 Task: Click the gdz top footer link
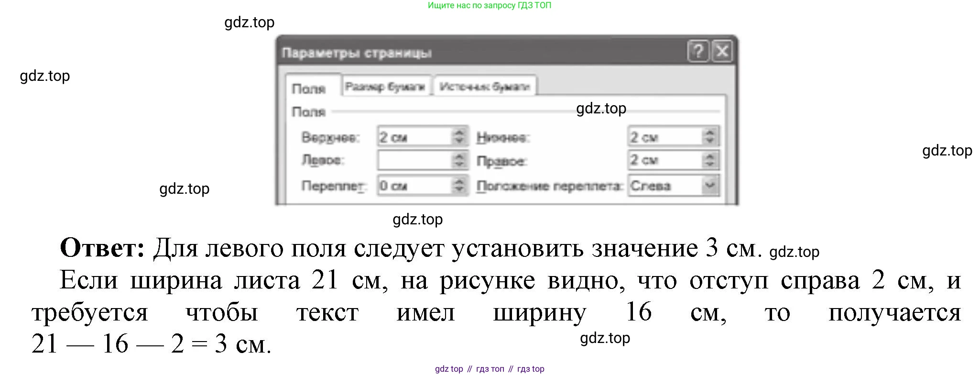coord(449,369)
